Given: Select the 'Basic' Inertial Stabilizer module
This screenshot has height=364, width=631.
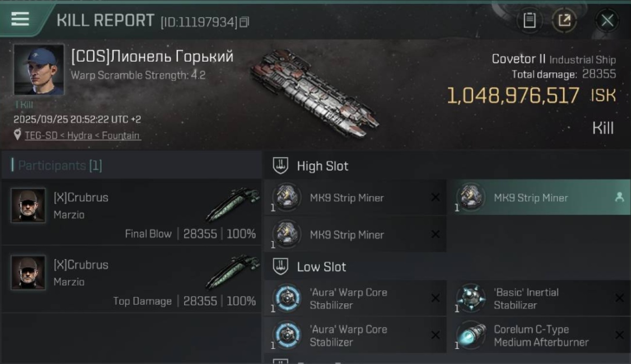Looking at the screenshot, I should (x=526, y=298).
